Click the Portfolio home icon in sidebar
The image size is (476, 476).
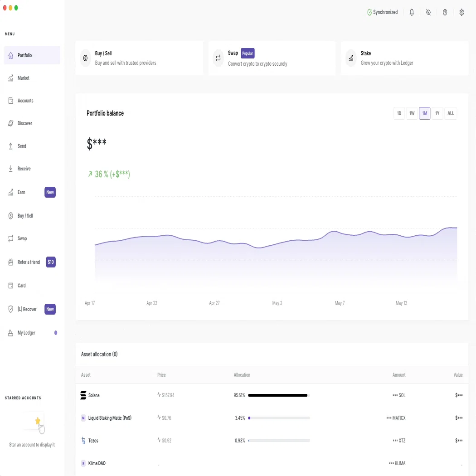(x=10, y=55)
